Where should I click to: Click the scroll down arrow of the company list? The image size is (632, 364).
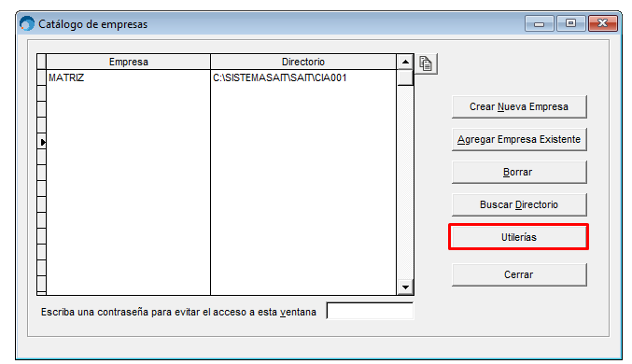405,287
